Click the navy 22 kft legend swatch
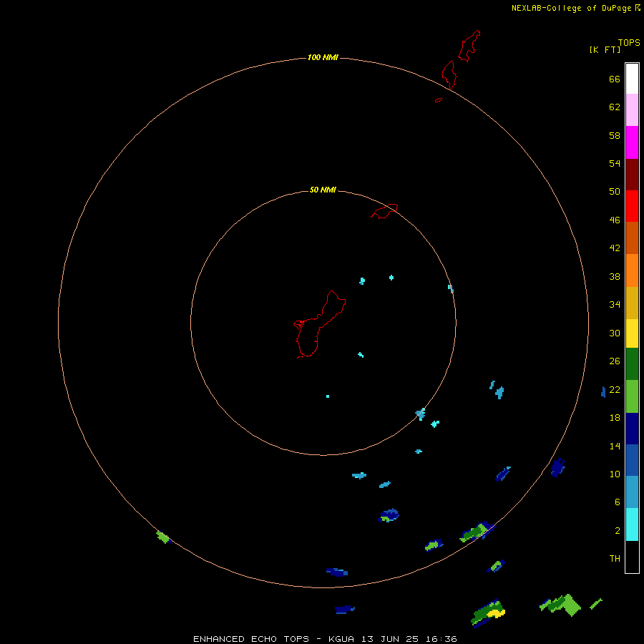644x644 pixels. 632,429
